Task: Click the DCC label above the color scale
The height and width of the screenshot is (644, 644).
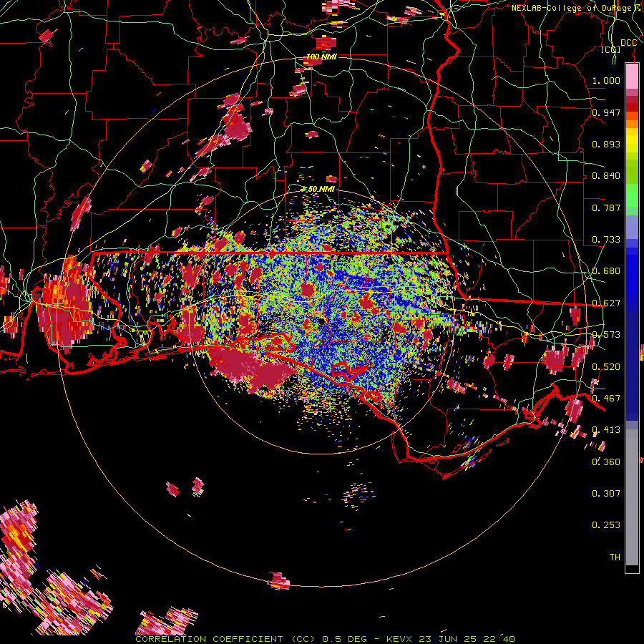Action: click(628, 43)
